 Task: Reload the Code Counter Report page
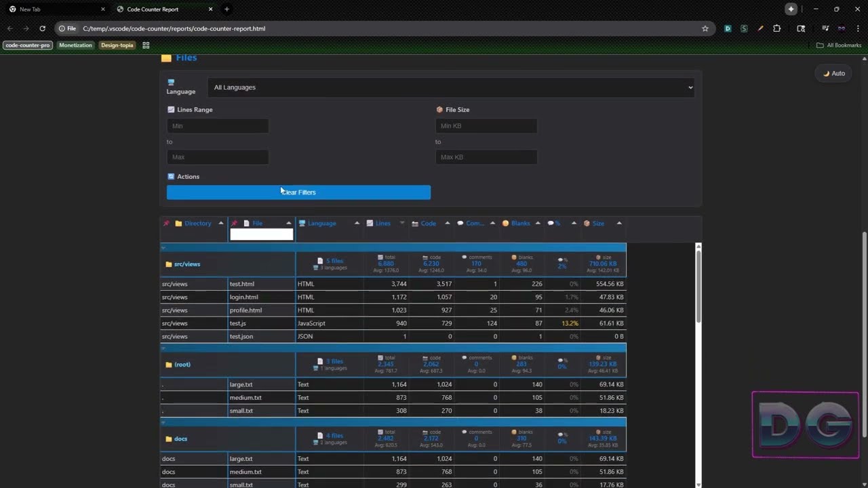42,28
